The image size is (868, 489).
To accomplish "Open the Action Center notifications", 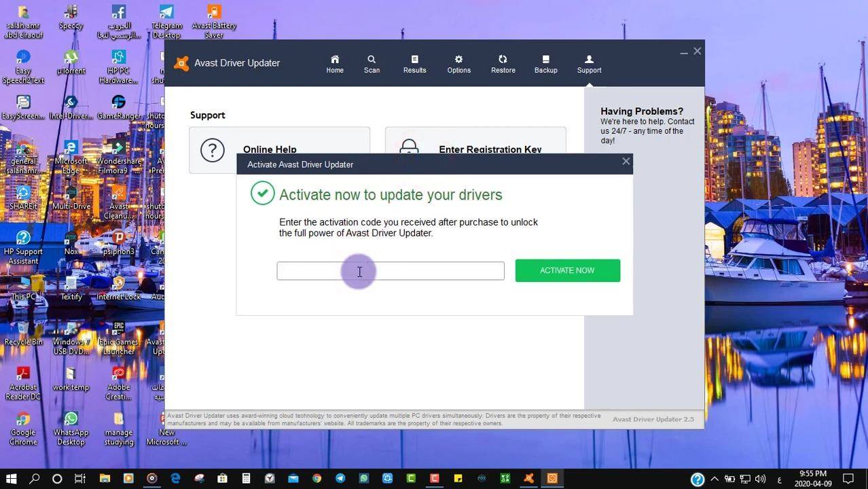I will pos(848,479).
